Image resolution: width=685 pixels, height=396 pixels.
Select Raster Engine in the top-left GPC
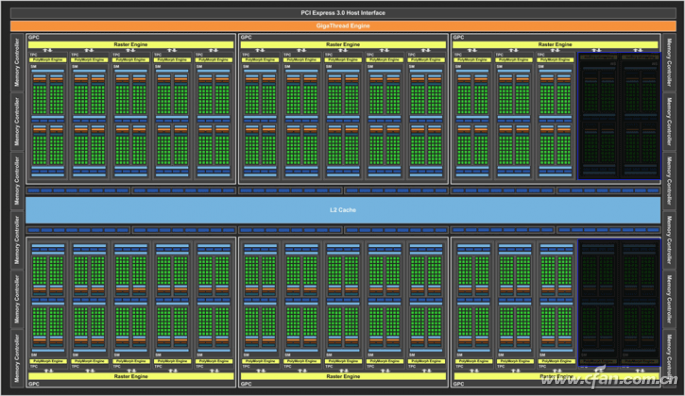click(x=131, y=44)
